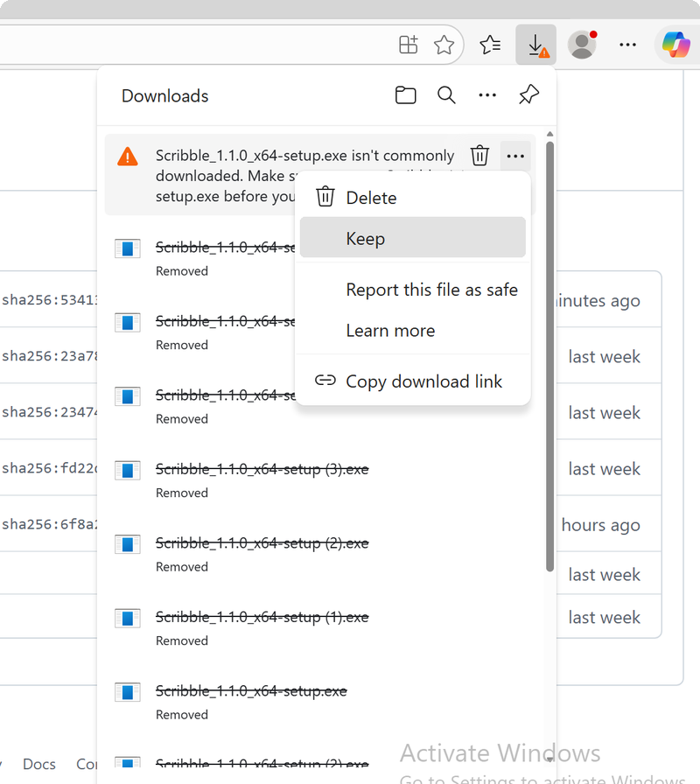Select Keep in the context menu
The image size is (700, 784).
tap(413, 237)
